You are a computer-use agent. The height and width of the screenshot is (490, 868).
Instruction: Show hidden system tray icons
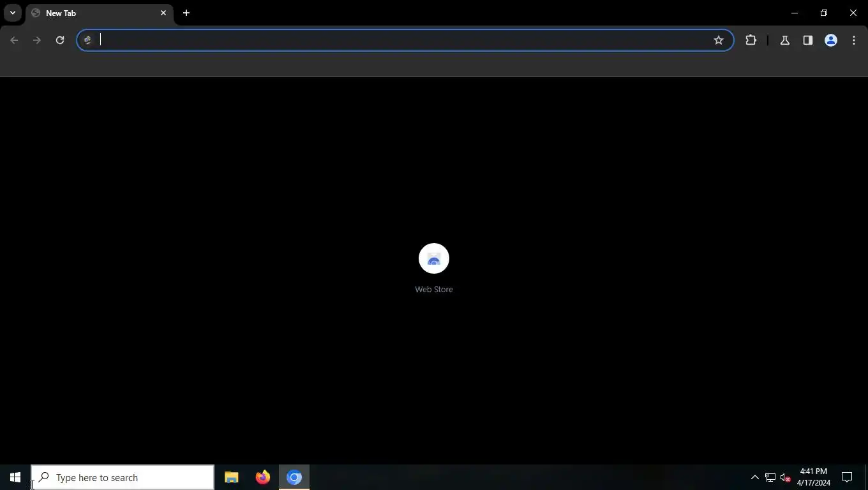click(754, 477)
